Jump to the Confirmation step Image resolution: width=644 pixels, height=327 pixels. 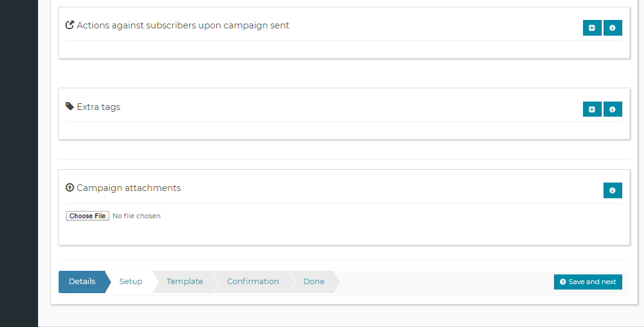click(x=253, y=282)
